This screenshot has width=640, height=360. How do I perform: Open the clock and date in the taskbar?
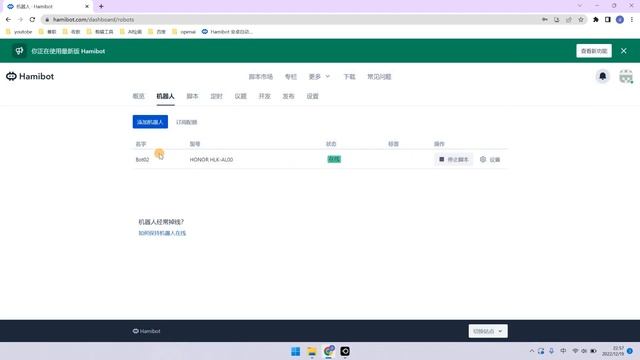coord(613,351)
